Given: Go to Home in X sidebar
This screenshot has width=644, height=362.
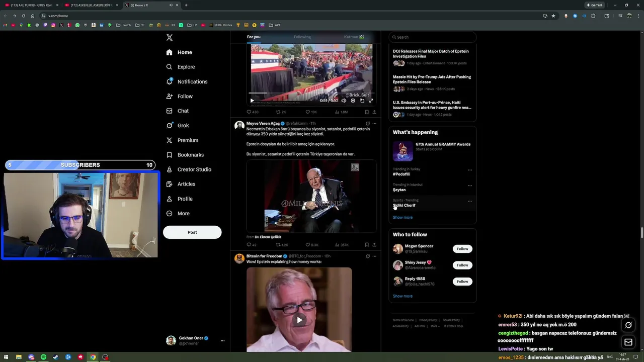Looking at the screenshot, I should (179, 52).
